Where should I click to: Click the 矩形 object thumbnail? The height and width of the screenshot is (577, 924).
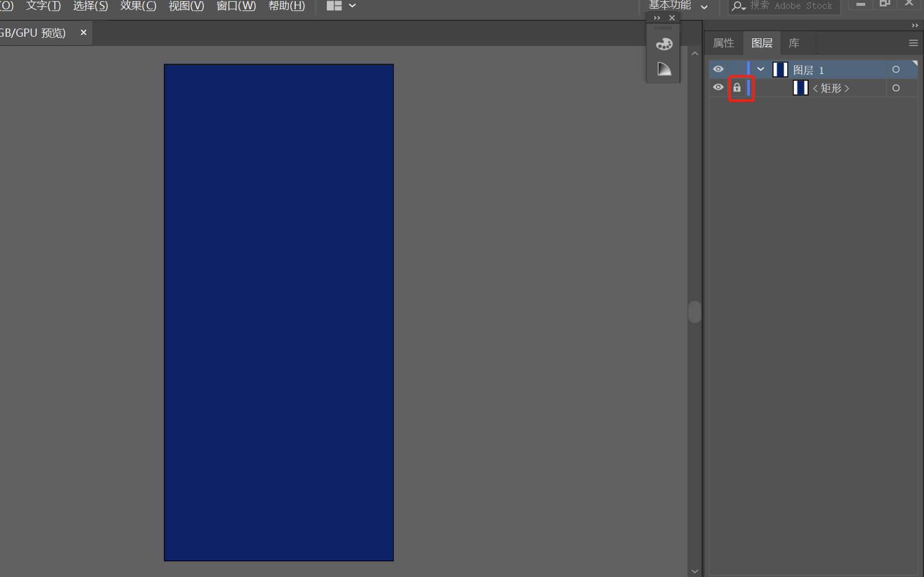(800, 88)
